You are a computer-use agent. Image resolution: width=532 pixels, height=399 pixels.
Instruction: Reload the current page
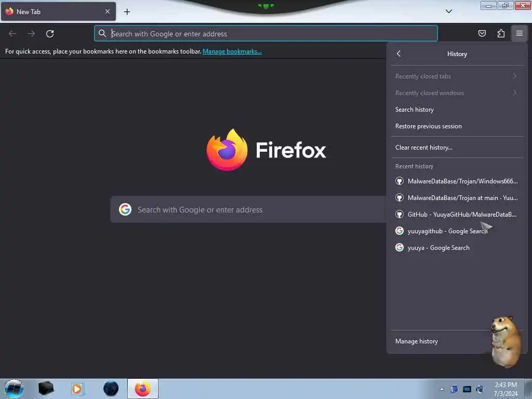(x=50, y=34)
